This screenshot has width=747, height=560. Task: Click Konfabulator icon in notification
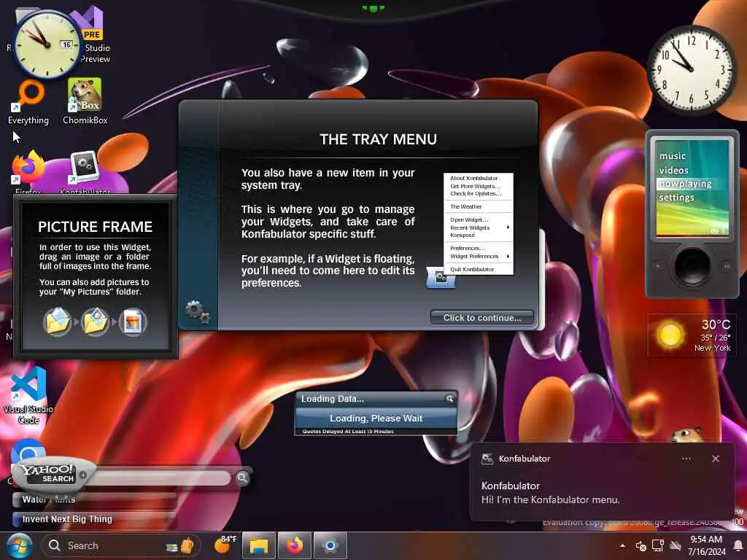(x=487, y=459)
